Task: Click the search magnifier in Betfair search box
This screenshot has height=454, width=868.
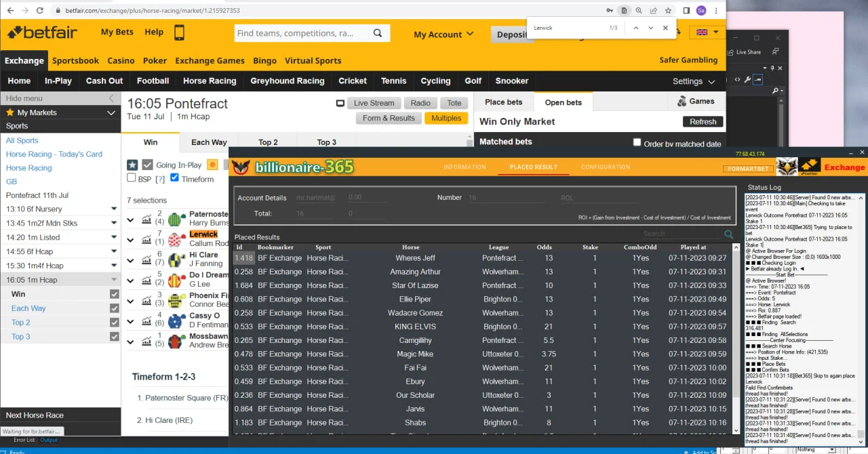Action: point(378,33)
